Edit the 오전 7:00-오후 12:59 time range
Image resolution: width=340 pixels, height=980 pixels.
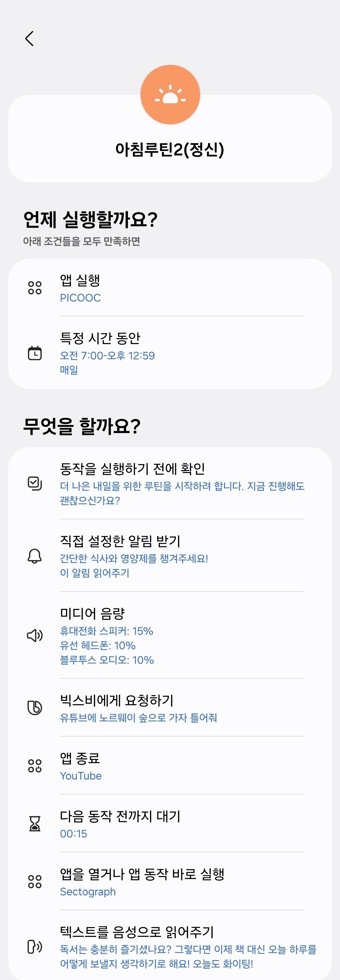click(x=107, y=356)
